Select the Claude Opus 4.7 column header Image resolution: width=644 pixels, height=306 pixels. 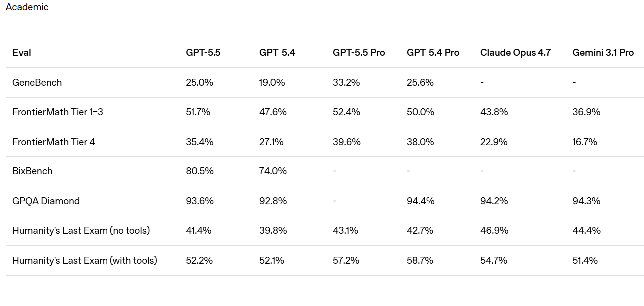[516, 53]
